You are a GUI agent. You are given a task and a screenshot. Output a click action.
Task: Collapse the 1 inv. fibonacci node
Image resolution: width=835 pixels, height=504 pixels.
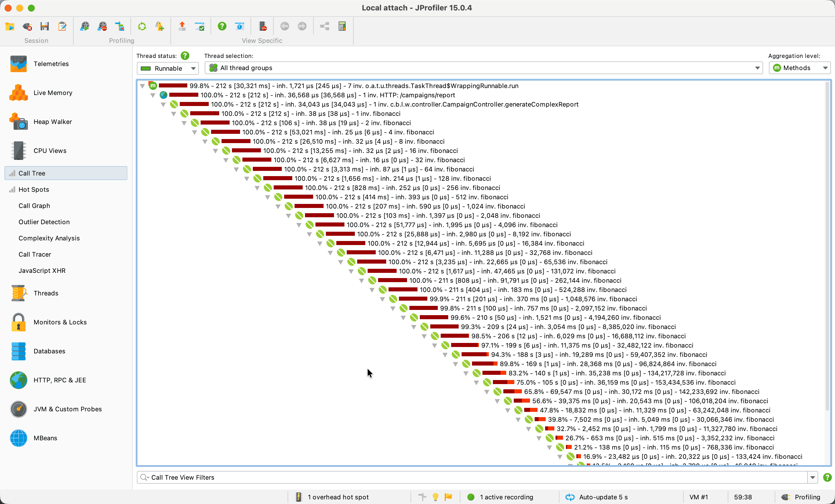[174, 114]
